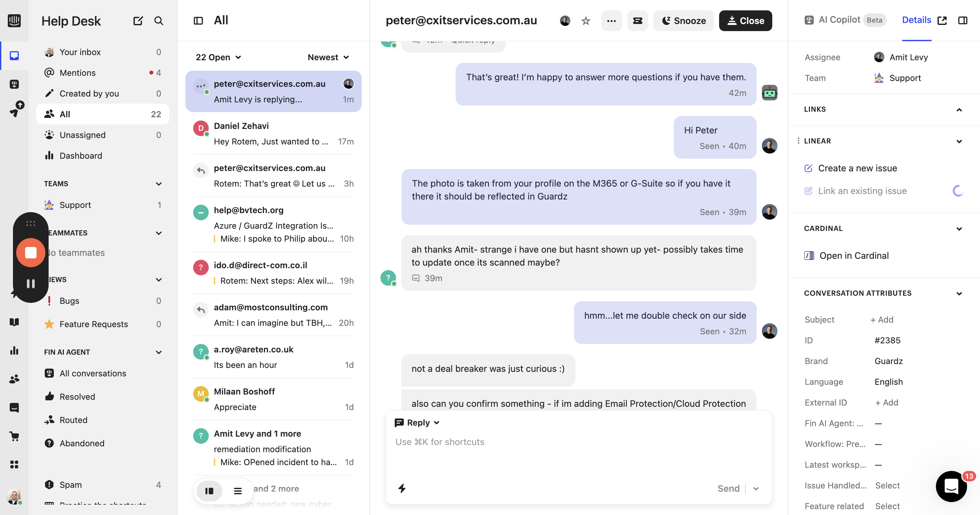Collapse the Conversation Attributes section
Viewport: 980px width, 515px height.
coord(959,293)
